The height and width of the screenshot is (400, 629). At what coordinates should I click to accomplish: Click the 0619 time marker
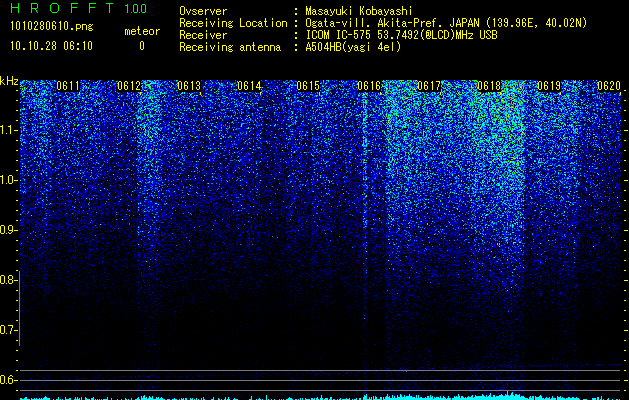coord(549,86)
